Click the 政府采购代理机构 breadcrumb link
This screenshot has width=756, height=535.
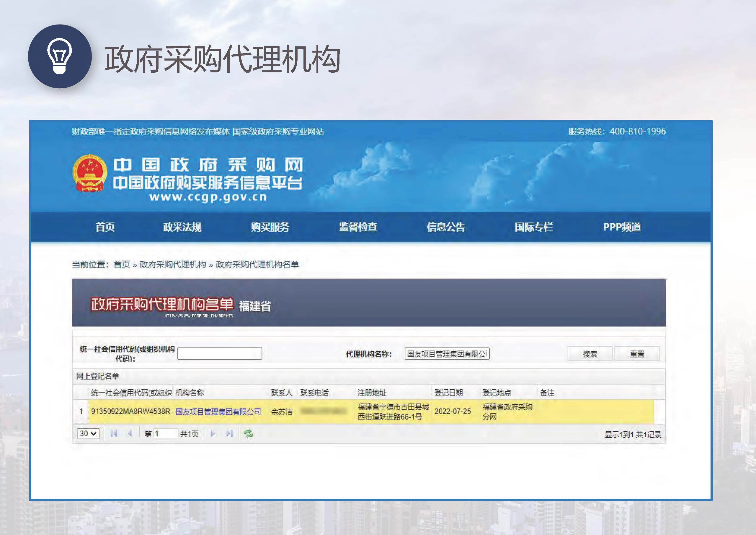tap(172, 264)
